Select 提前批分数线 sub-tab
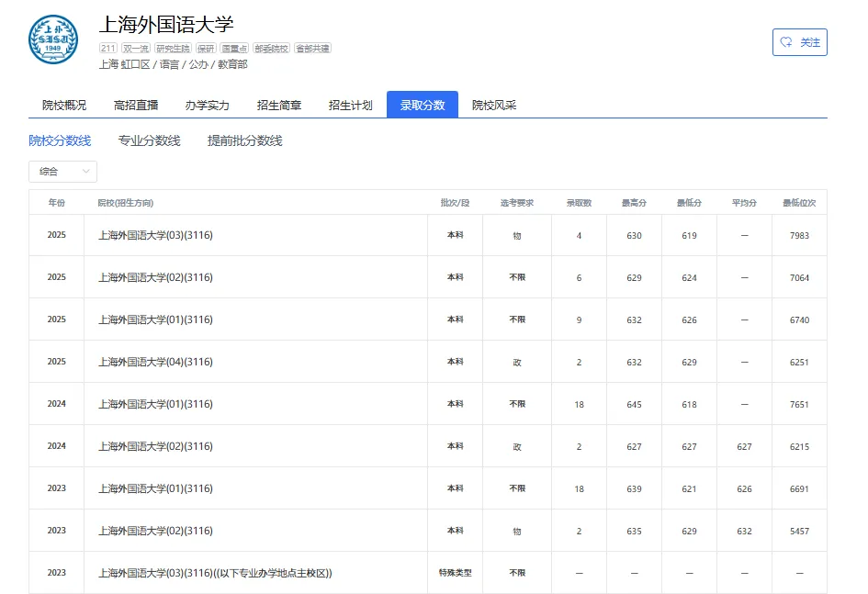 pos(244,141)
